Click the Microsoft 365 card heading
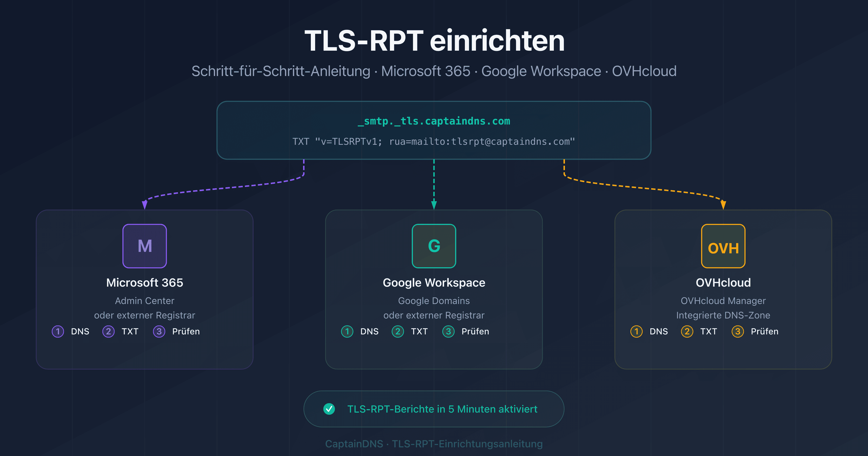 145,282
